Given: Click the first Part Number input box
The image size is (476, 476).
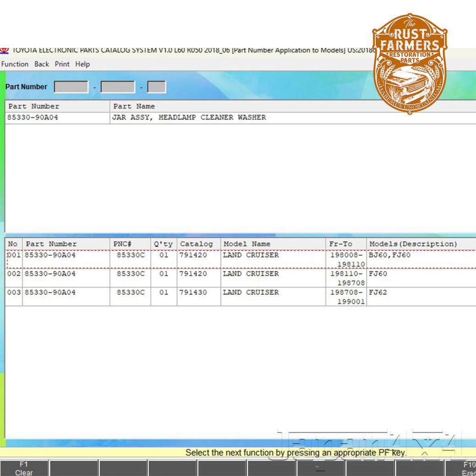Looking at the screenshot, I should [x=71, y=87].
